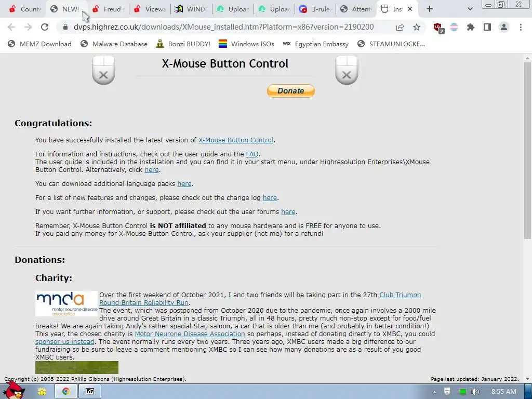Switch to the Attent tab

356,9
